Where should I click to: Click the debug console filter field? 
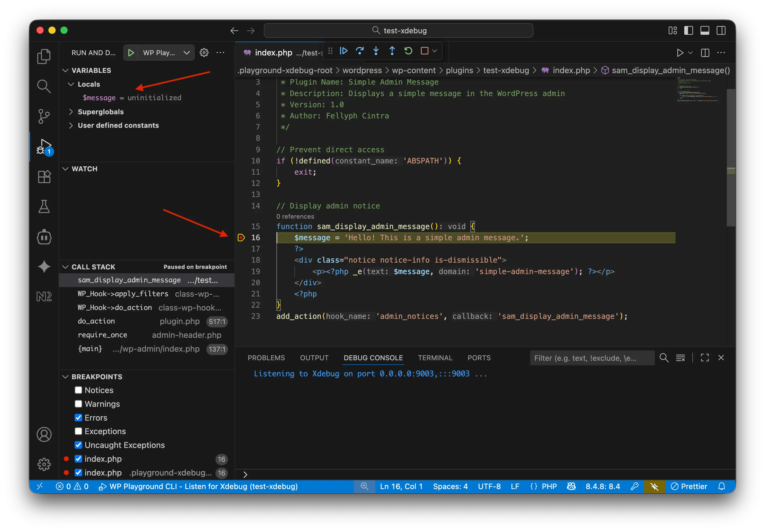pyautogui.click(x=592, y=358)
